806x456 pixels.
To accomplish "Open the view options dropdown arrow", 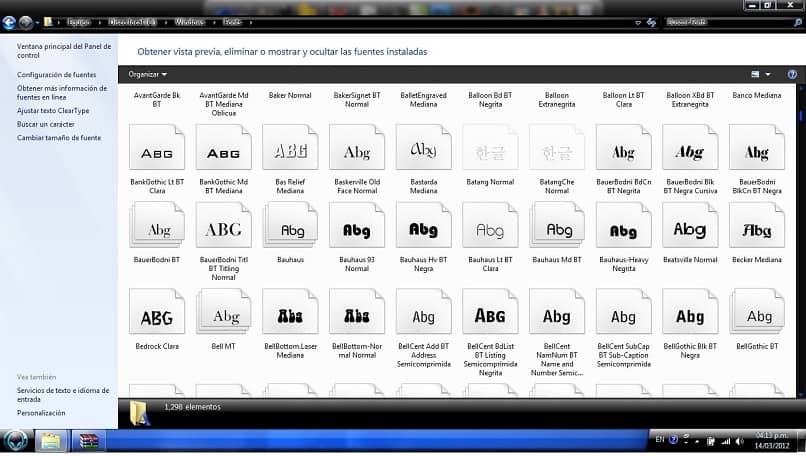I will click(x=768, y=75).
